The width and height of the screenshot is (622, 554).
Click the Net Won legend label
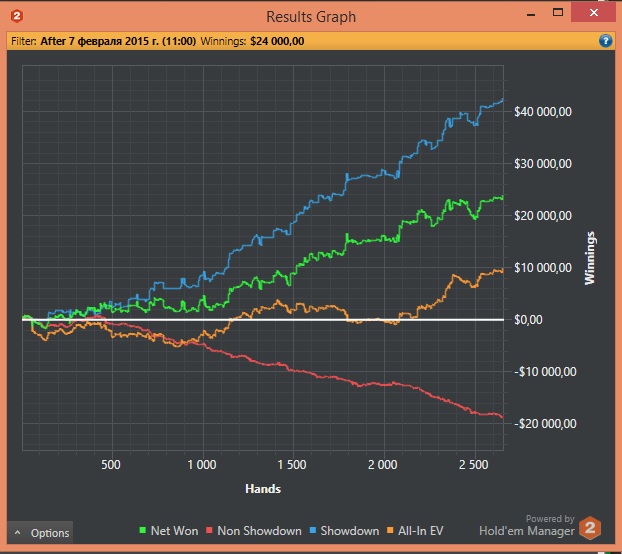coord(175,531)
